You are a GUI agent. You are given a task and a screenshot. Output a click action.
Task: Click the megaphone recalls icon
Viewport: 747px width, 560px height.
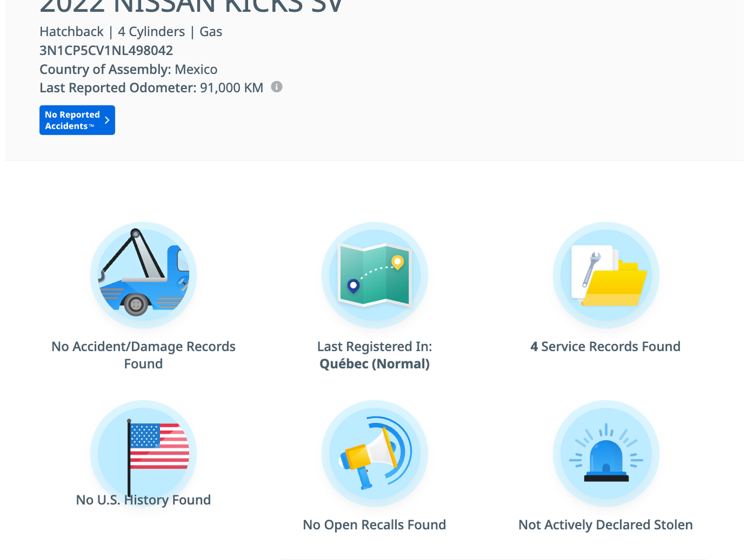pyautogui.click(x=375, y=453)
